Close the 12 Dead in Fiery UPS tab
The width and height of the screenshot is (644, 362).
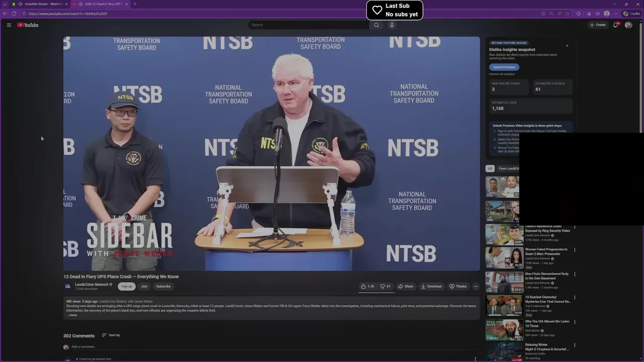point(126,4)
